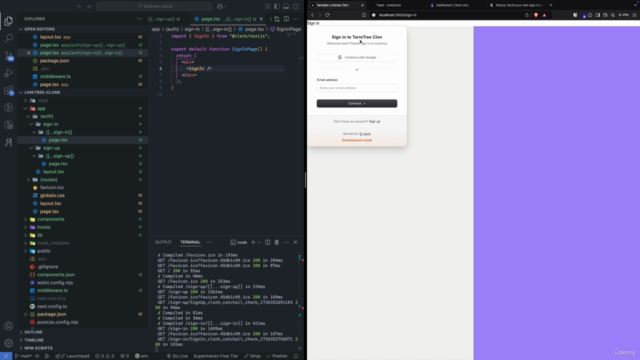
Task: Click Prettier in the status bar
Action: (277, 356)
